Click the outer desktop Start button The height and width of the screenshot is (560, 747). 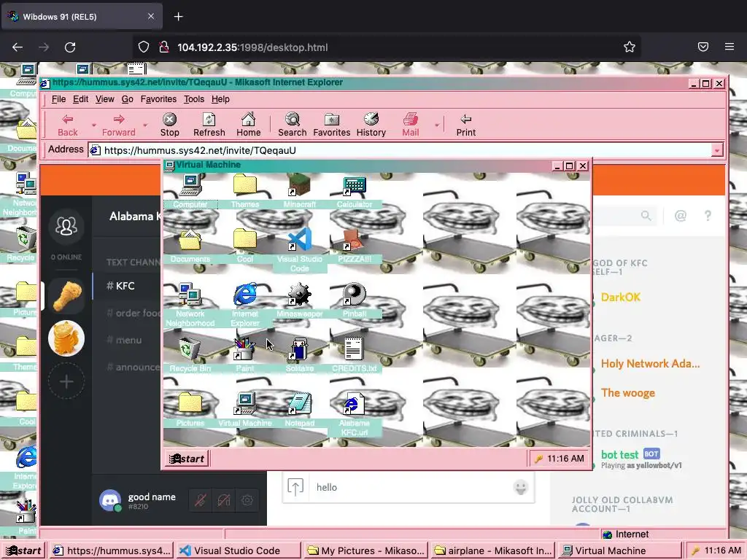[x=23, y=551]
